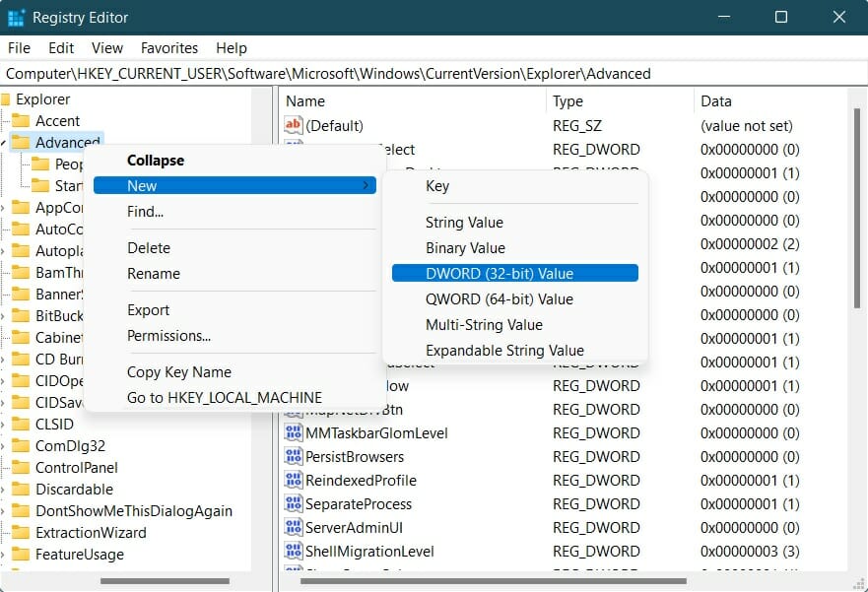Select the MMTaskbarGlomLevel value name
868x592 pixels.
(x=376, y=433)
